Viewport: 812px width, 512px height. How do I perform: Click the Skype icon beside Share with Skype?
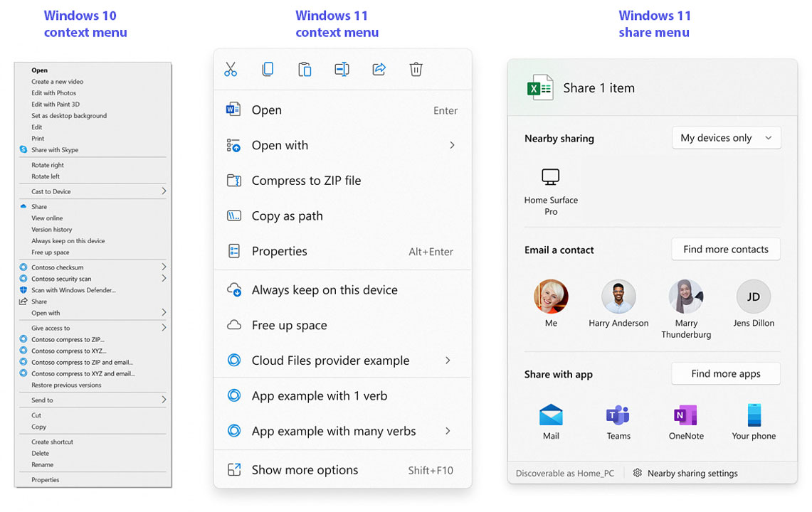[x=23, y=149]
